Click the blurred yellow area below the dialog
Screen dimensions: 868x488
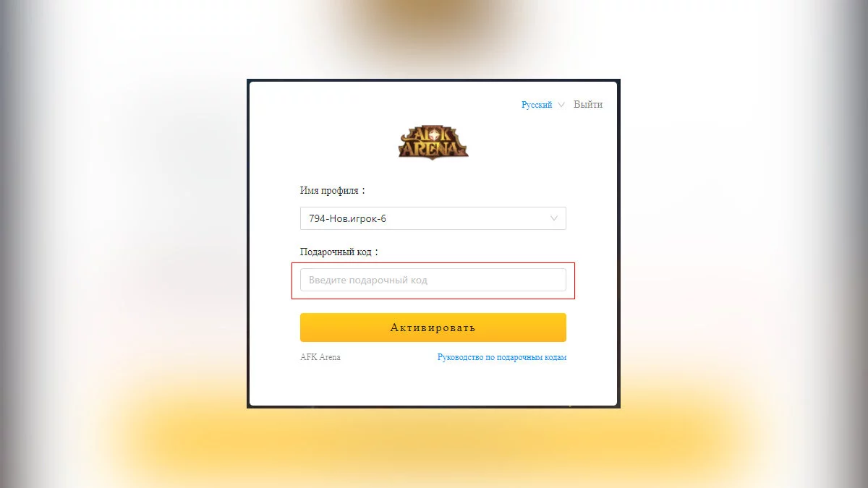pyautogui.click(x=434, y=445)
